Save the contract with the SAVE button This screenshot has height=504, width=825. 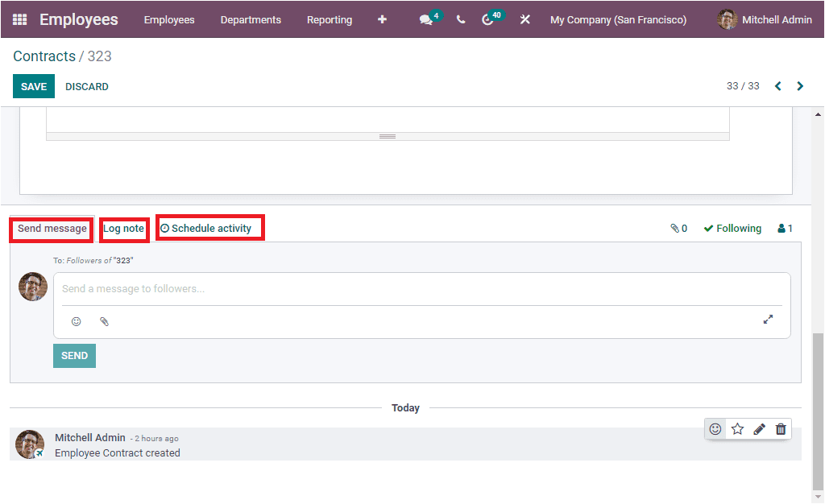pos(33,85)
